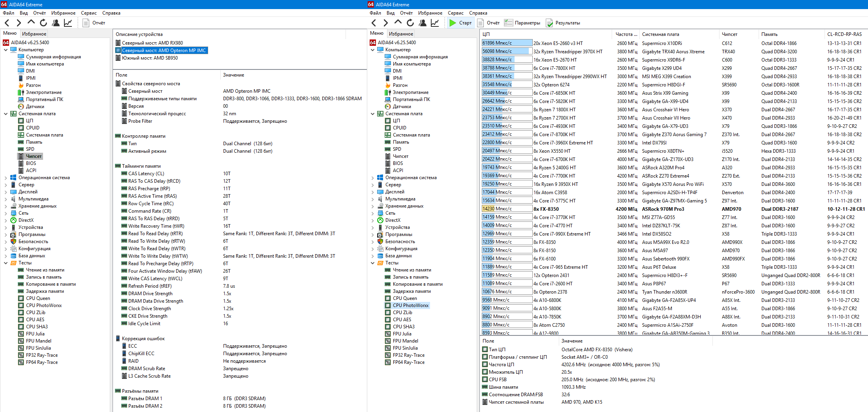Click the DirectX icon in left window tree
The width and height of the screenshot is (868, 412).
[13, 220]
